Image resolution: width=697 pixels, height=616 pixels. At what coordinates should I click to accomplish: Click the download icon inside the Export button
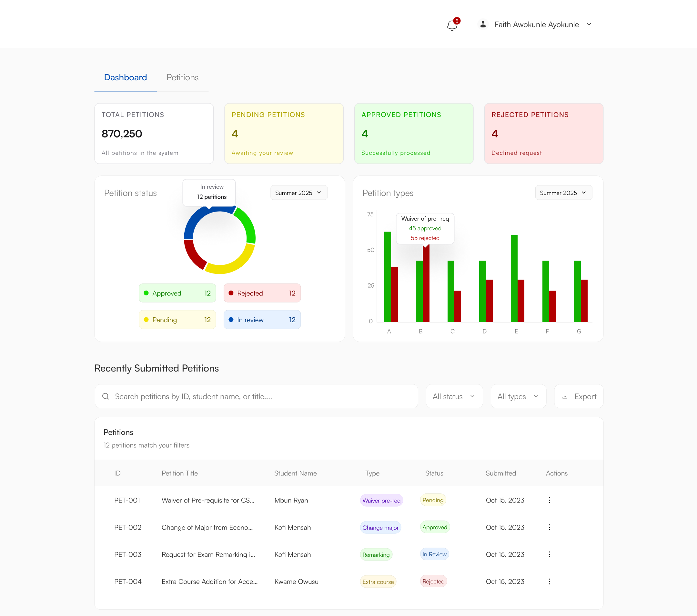tap(565, 396)
